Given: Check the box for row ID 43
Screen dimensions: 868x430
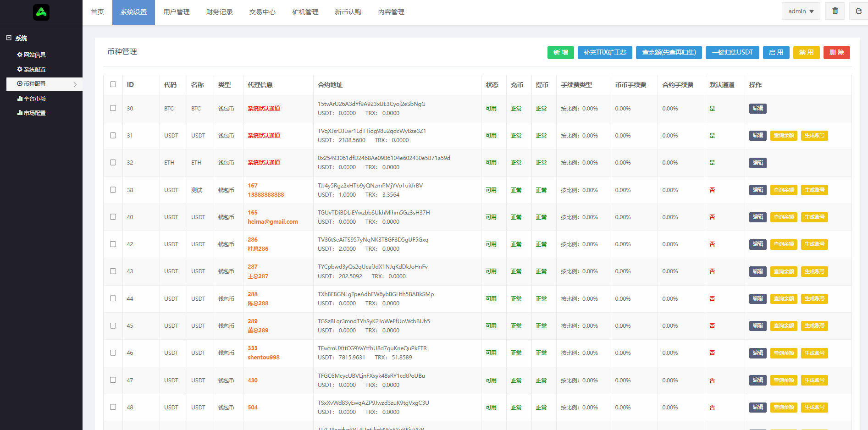Looking at the screenshot, I should (113, 271).
